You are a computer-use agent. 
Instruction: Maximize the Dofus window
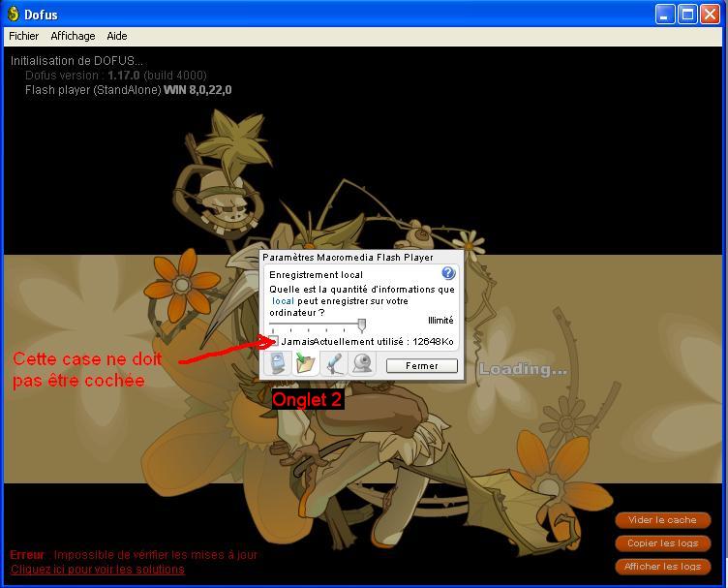tap(687, 15)
